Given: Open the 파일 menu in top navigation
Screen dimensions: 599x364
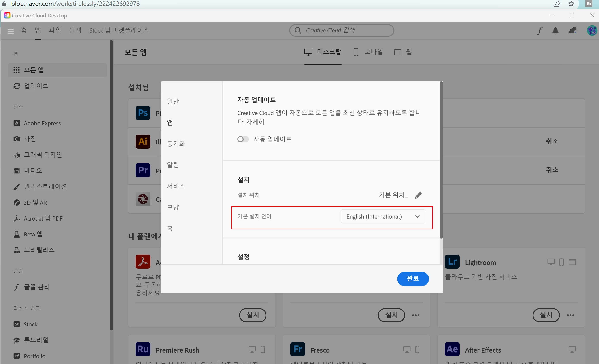Looking at the screenshot, I should [x=55, y=30].
